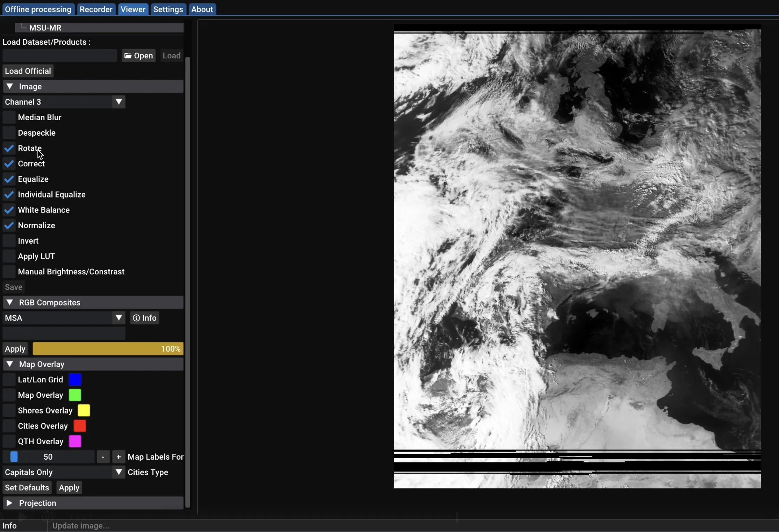Collapse the Map Overlay section

tap(10, 364)
